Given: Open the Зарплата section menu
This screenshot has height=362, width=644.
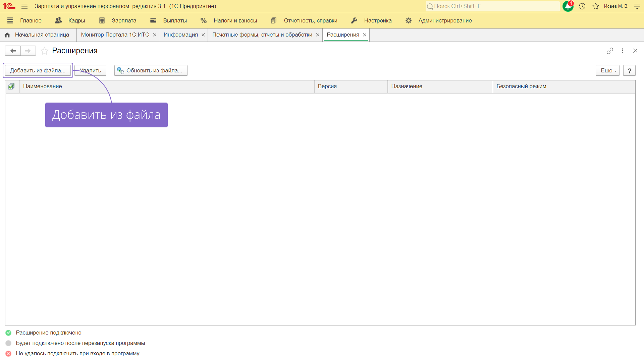Looking at the screenshot, I should tap(124, 20).
